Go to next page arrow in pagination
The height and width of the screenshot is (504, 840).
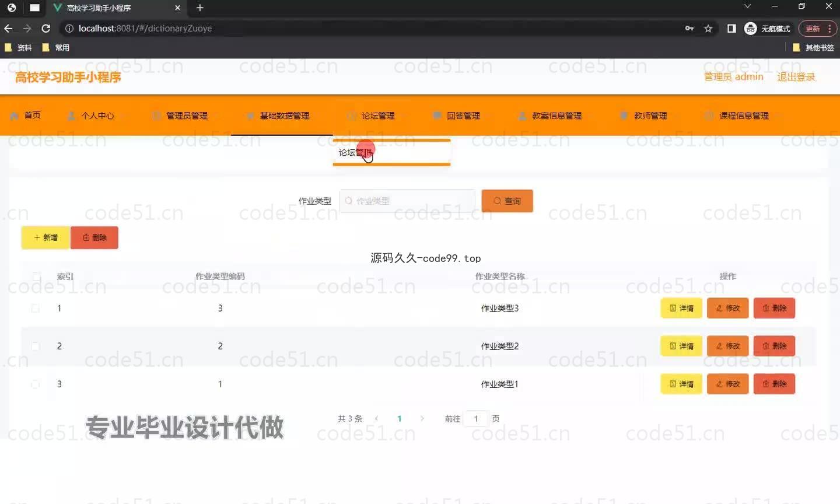click(x=422, y=418)
